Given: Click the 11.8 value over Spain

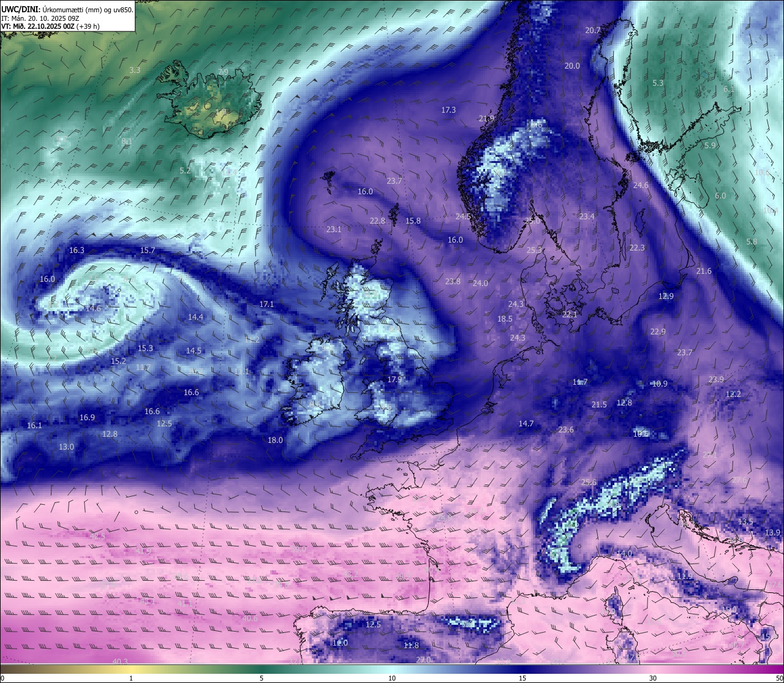Looking at the screenshot, I should [411, 645].
